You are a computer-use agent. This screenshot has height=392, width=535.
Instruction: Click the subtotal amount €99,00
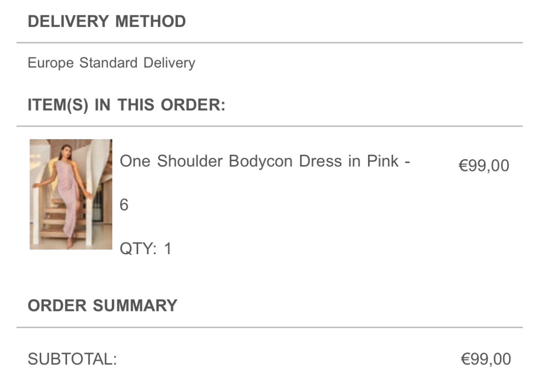pos(486,359)
